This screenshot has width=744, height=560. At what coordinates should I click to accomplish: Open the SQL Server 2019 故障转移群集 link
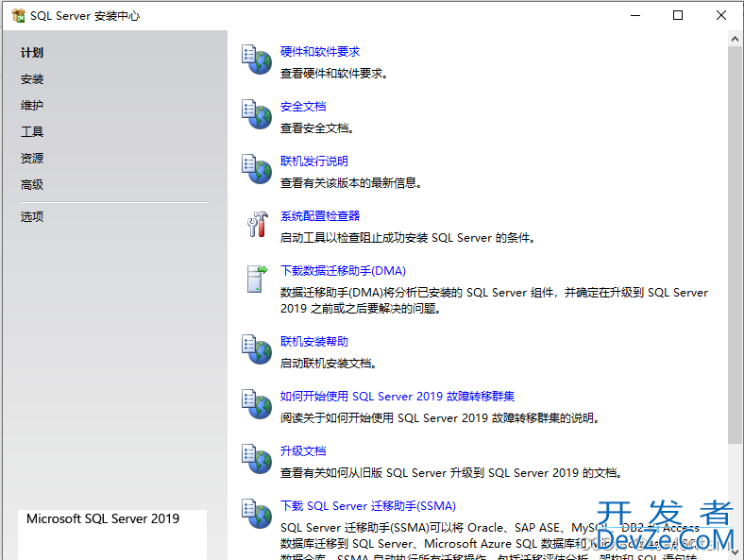tap(397, 397)
